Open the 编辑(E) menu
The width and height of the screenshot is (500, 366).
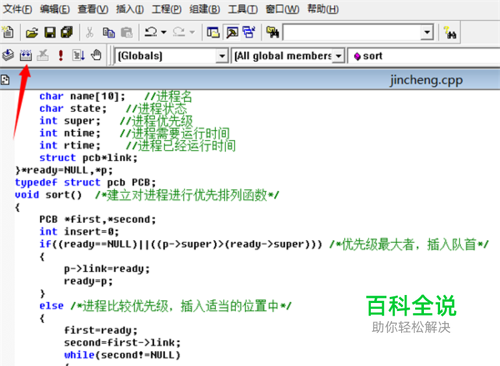click(55, 9)
